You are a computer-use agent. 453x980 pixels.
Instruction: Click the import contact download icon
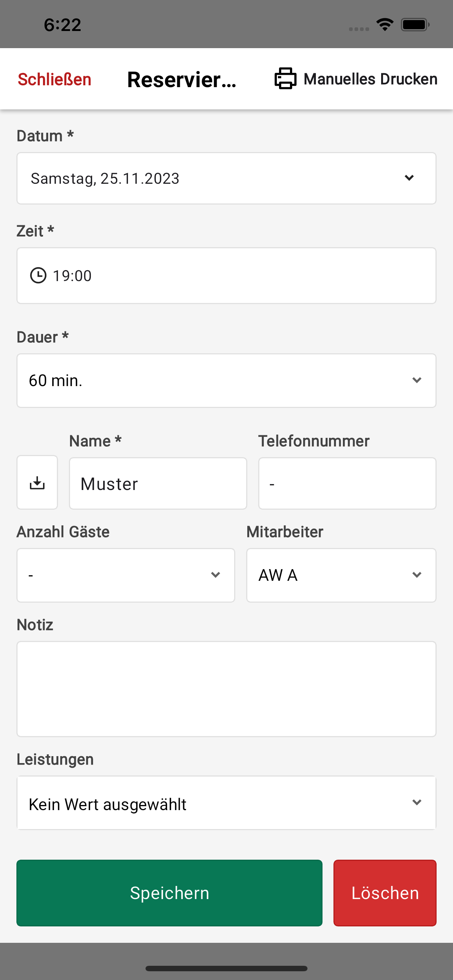click(x=37, y=482)
